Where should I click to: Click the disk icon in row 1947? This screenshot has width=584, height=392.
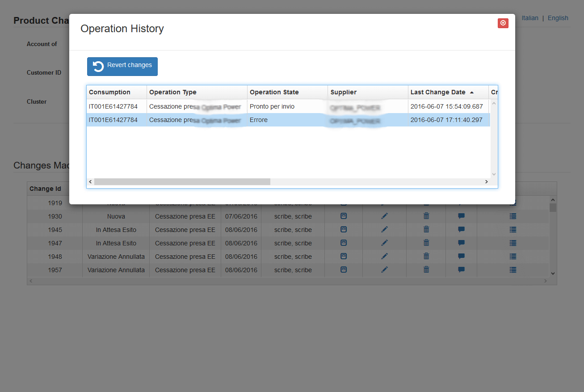[344, 243]
